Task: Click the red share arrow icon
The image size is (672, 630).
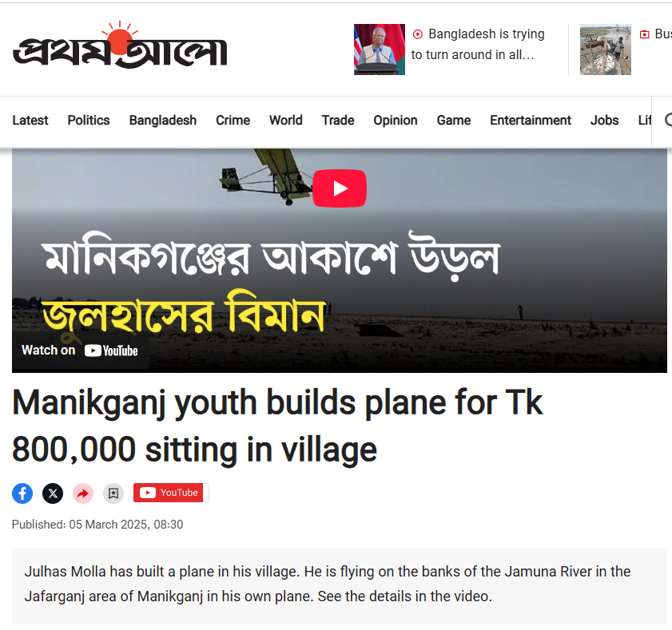Action: pyautogui.click(x=83, y=493)
